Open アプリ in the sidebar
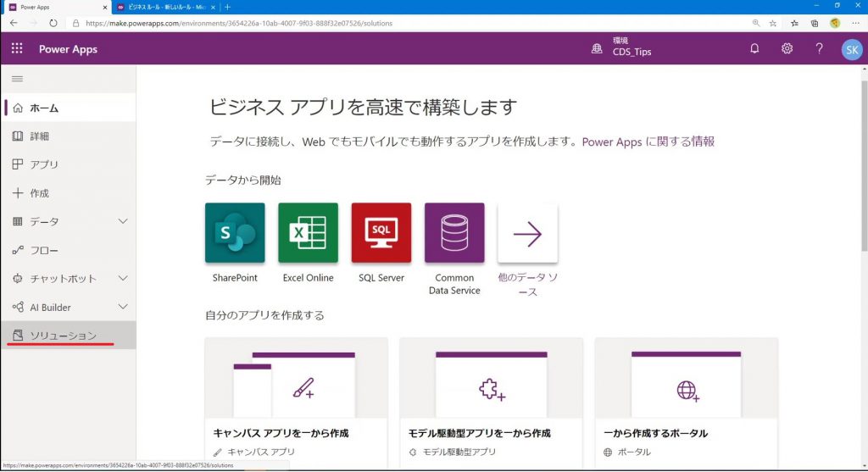 69,164
